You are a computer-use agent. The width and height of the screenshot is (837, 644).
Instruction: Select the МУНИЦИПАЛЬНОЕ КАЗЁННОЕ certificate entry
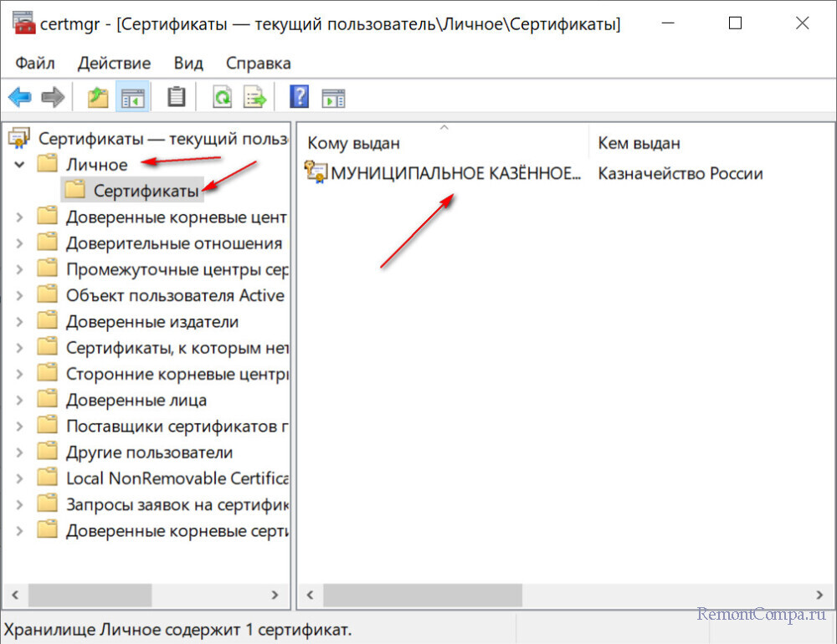pos(454,174)
